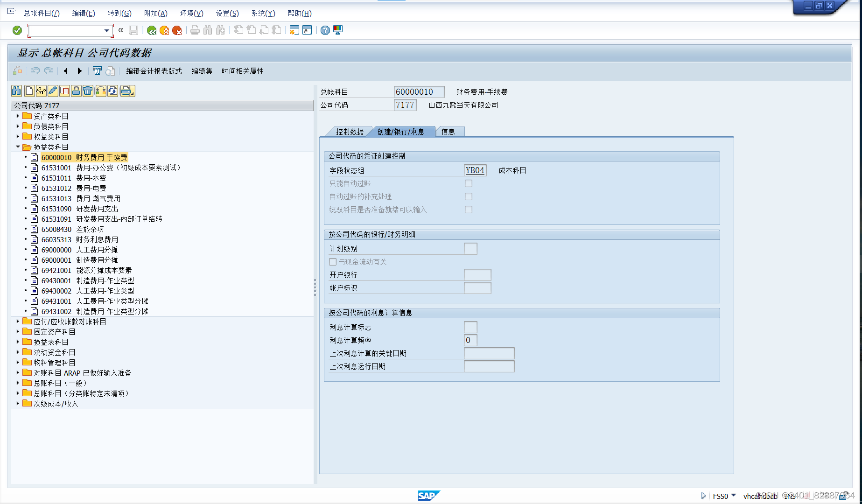This screenshot has height=504, width=862.
Task: Collapse the 损益类科目 folder
Action: click(18, 147)
